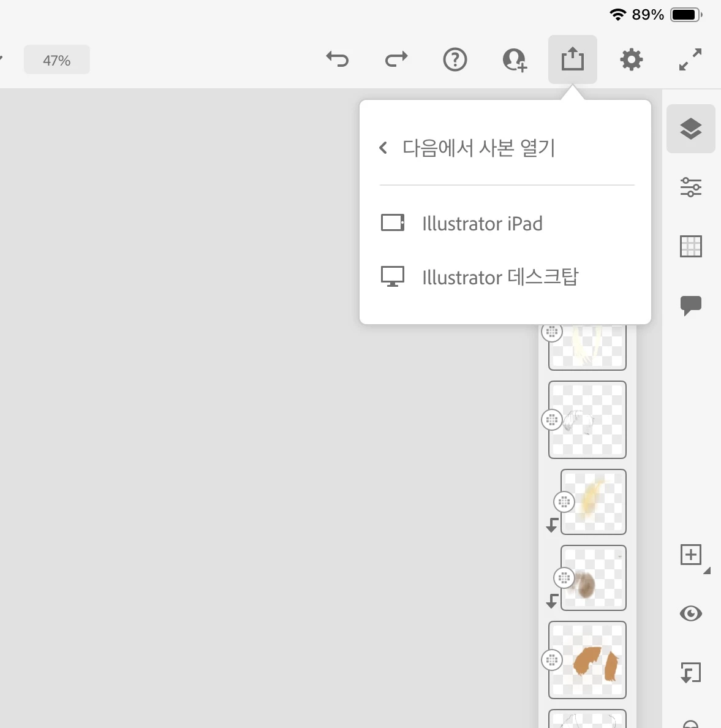Viewport: 721px width, 728px height.
Task: Tap the 다음에서 사본 열기 header text
Action: 478,148
